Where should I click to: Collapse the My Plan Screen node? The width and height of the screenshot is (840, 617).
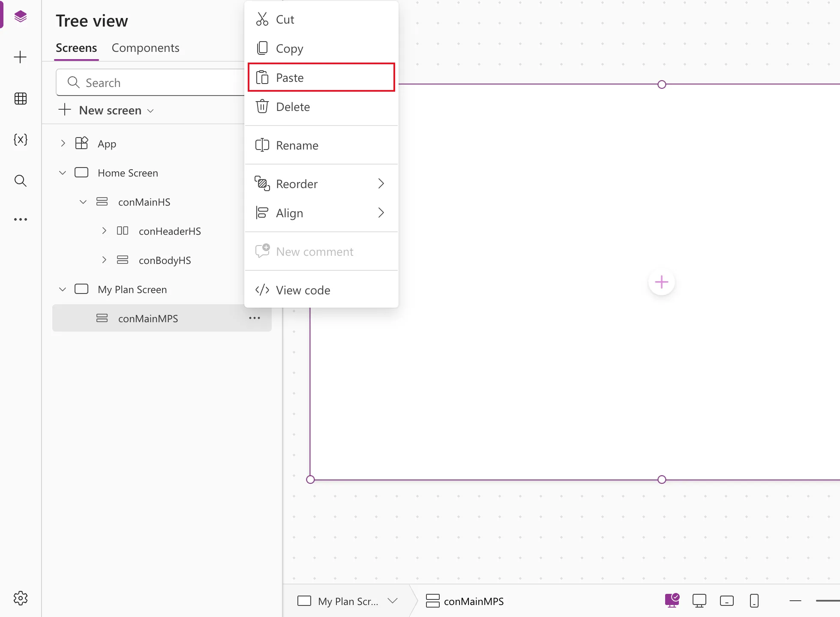(x=63, y=289)
